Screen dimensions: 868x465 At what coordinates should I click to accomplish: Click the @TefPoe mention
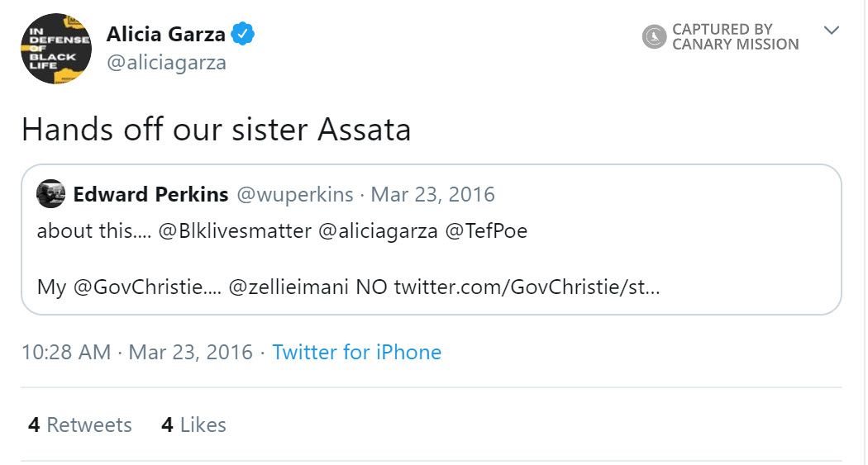click(486, 230)
